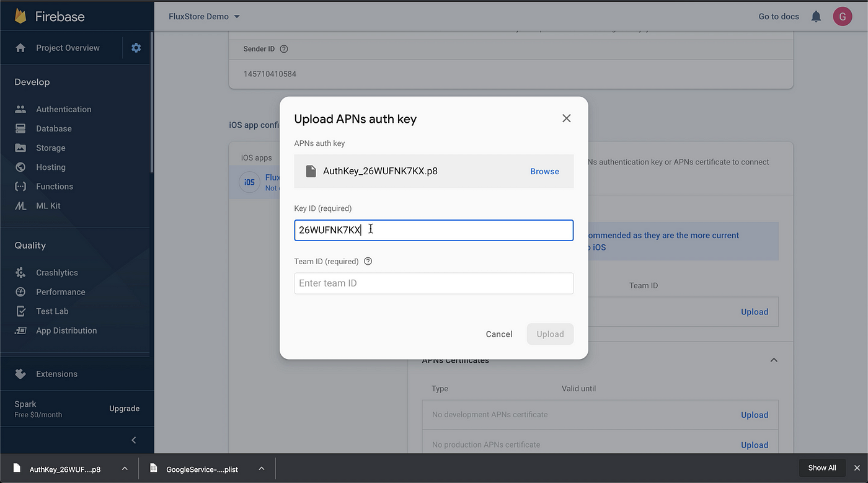The image size is (868, 483).
Task: Click the Team ID input field
Action: coord(433,283)
